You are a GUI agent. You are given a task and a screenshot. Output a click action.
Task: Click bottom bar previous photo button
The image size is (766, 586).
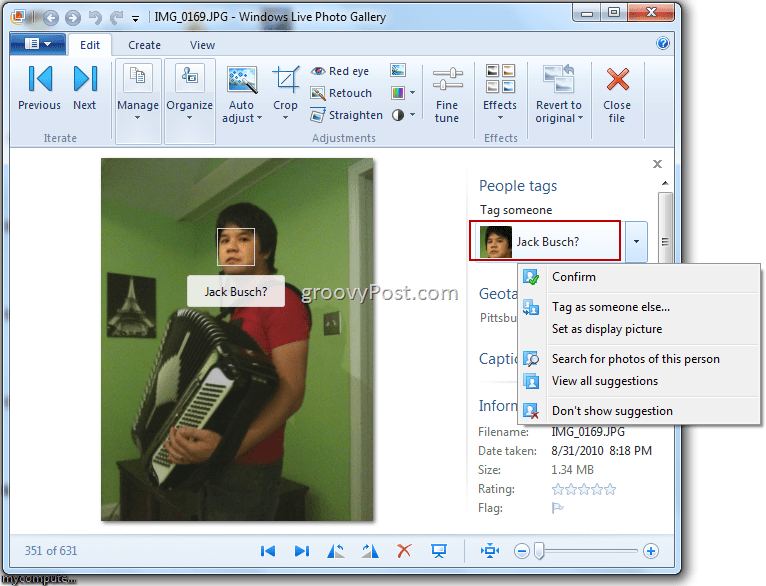coord(268,551)
